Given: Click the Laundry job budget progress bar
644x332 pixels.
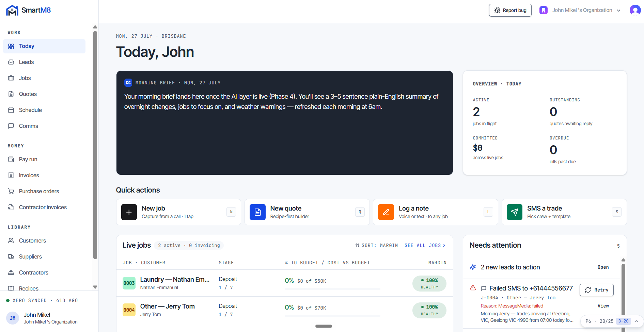Looking at the screenshot, I should coord(332,289).
